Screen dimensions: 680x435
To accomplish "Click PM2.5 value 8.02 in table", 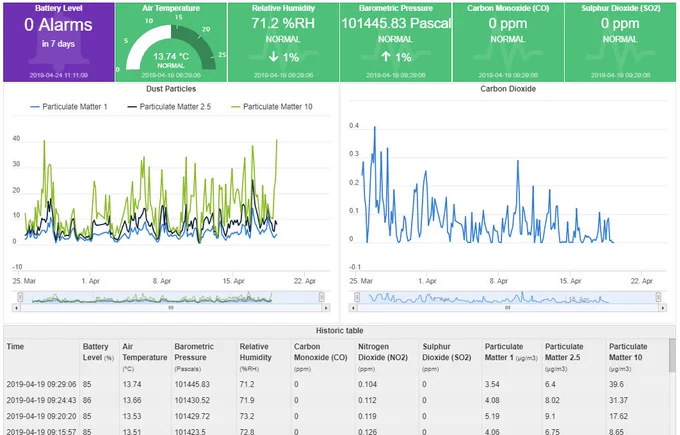I will point(552,400).
